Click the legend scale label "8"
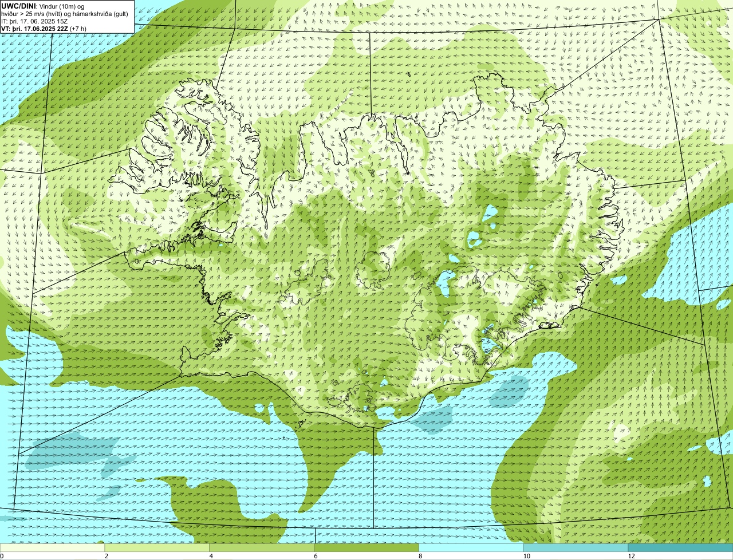Image resolution: width=733 pixels, height=560 pixels. pos(421,556)
